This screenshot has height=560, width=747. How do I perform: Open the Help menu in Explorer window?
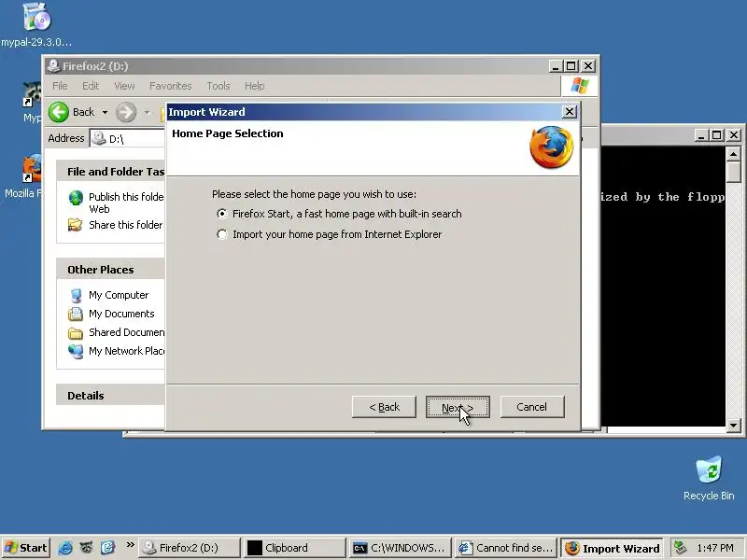click(x=254, y=86)
